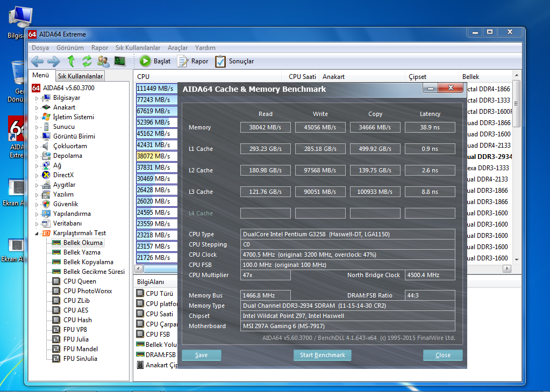This screenshot has height=392, width=550.
Task: Select the CPU AES benchmark
Action: [76, 310]
